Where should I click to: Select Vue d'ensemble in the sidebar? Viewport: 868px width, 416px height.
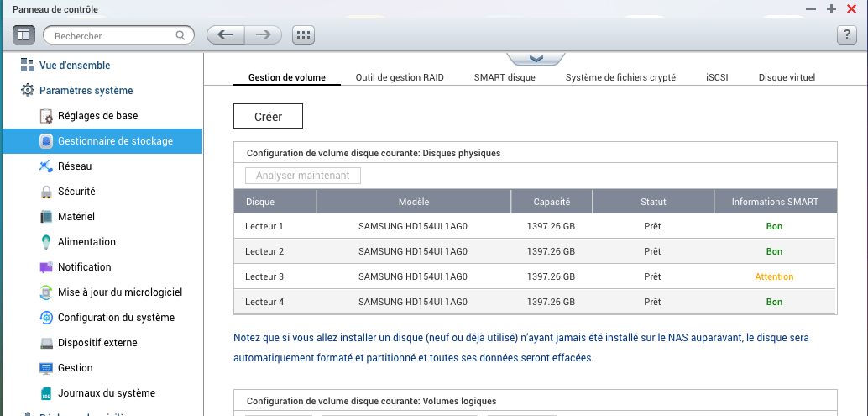(x=75, y=66)
